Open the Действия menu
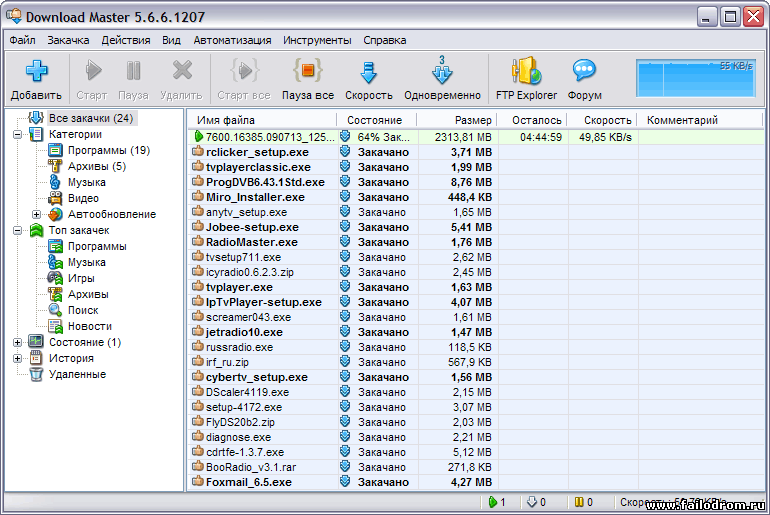The image size is (770, 515). (x=126, y=40)
